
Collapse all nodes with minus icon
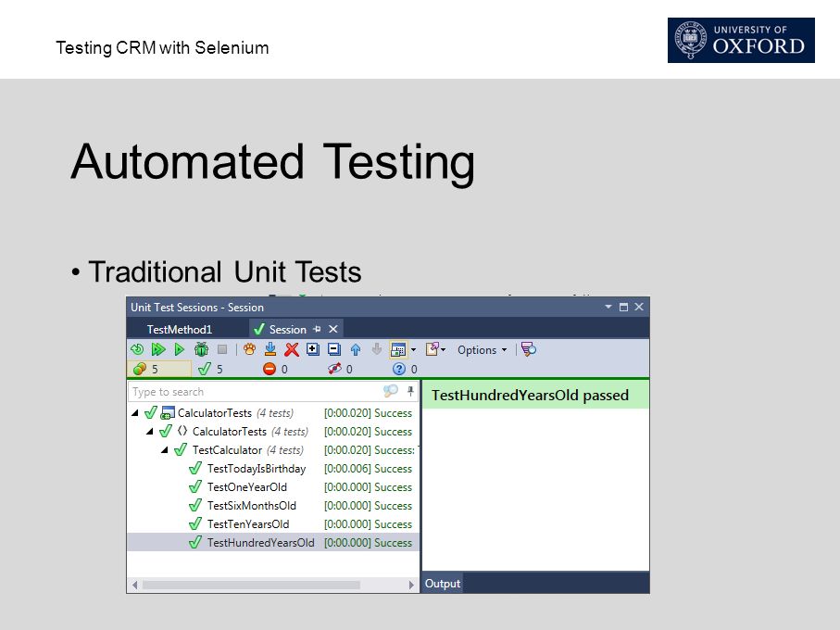[334, 350]
